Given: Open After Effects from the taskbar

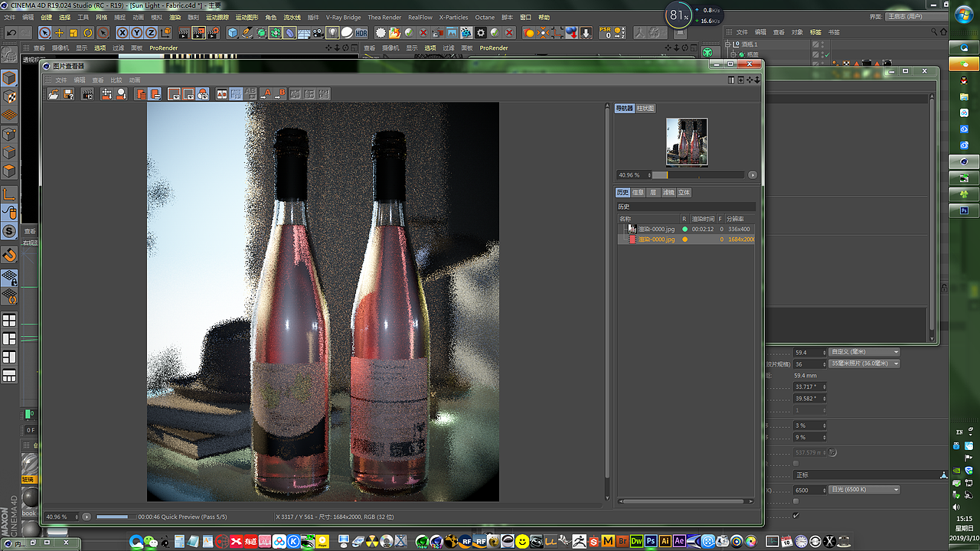Looking at the screenshot, I should (x=679, y=542).
